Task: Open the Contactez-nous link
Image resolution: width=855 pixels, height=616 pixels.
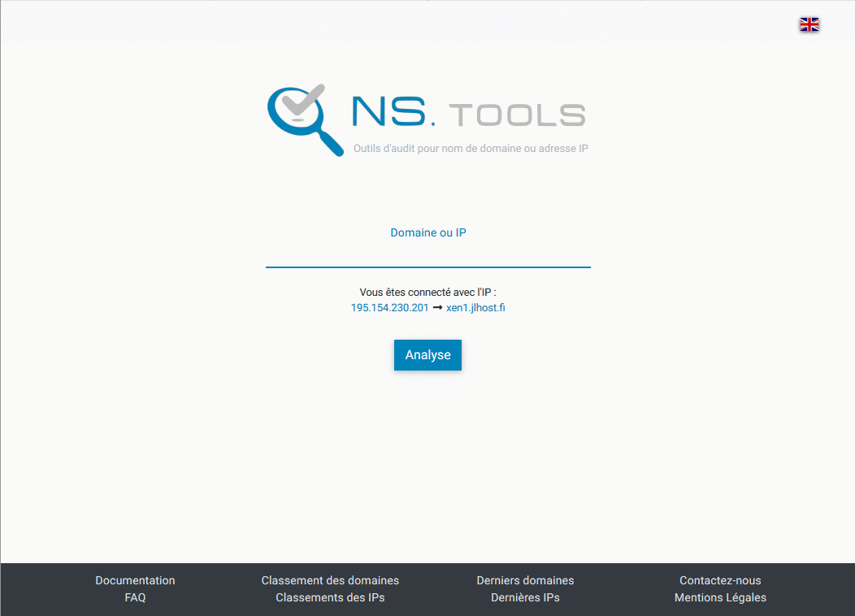Action: coord(720,580)
